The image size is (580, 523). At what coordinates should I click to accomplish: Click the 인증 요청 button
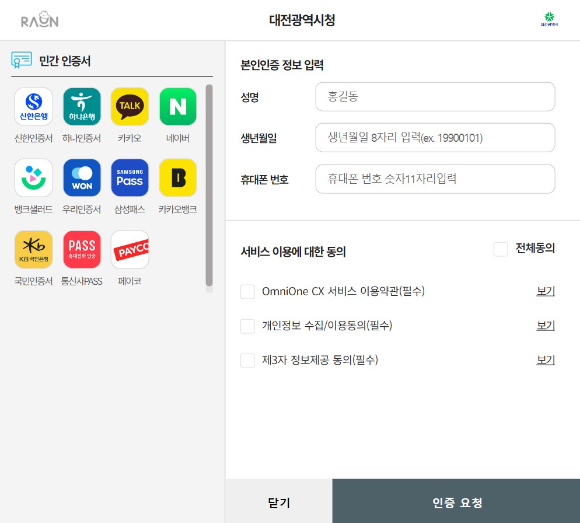[456, 501]
